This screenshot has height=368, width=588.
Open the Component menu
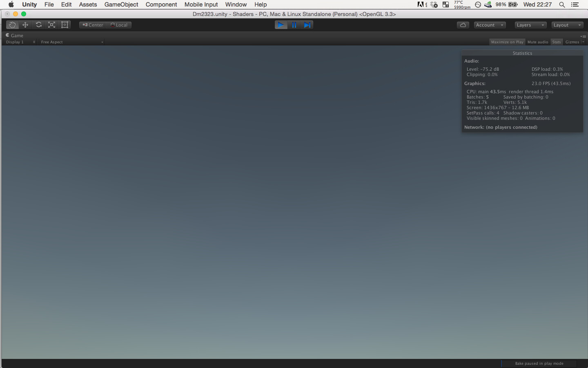(161, 4)
